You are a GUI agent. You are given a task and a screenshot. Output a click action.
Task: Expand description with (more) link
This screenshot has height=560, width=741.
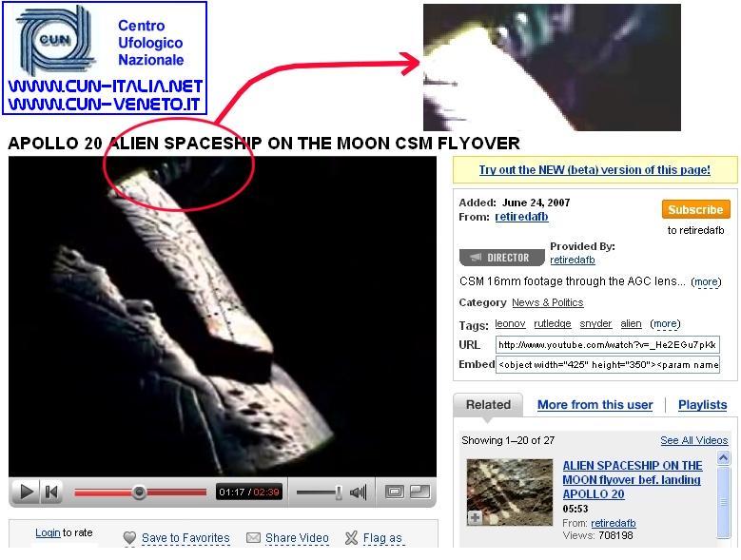coord(706,281)
